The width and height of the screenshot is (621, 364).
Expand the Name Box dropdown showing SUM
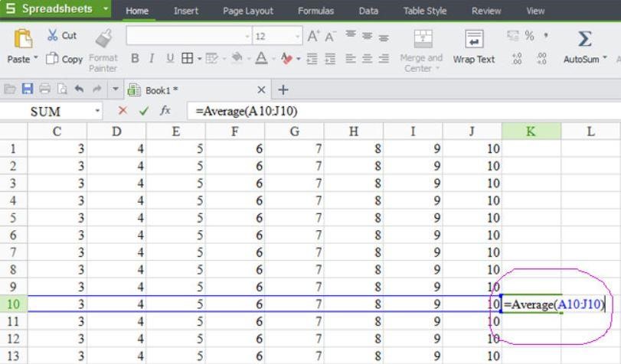coord(97,112)
